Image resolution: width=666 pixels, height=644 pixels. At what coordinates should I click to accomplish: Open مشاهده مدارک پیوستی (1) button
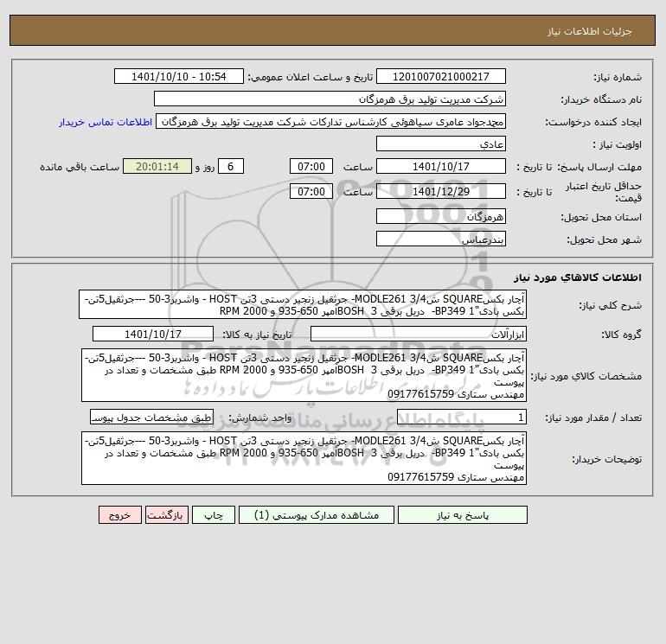click(317, 515)
